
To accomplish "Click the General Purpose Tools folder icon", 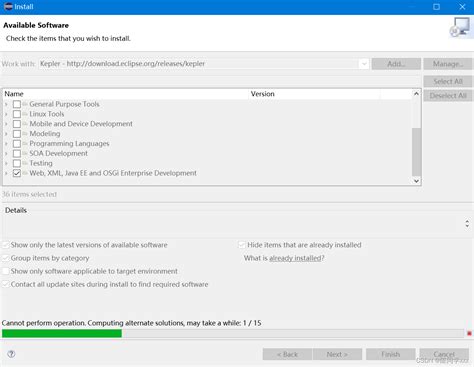I will pos(25,104).
